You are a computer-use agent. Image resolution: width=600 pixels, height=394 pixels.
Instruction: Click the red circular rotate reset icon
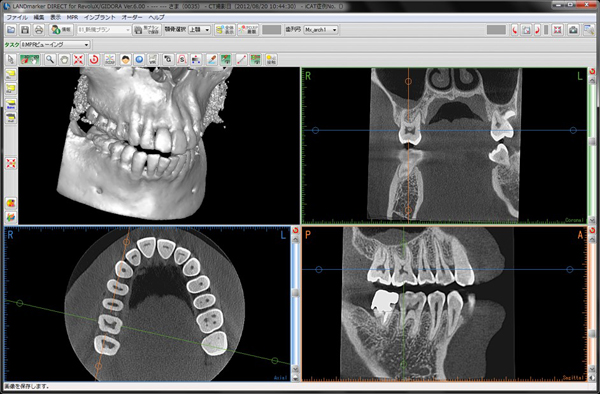click(94, 60)
